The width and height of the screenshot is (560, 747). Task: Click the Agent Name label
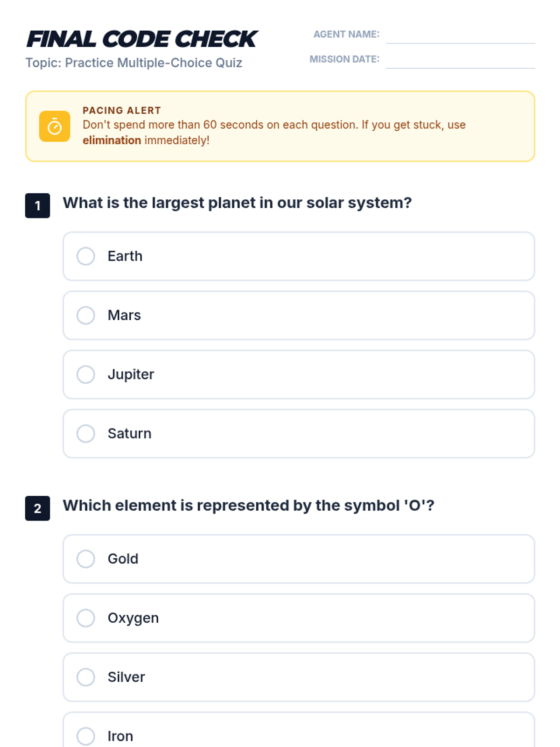[x=346, y=35]
